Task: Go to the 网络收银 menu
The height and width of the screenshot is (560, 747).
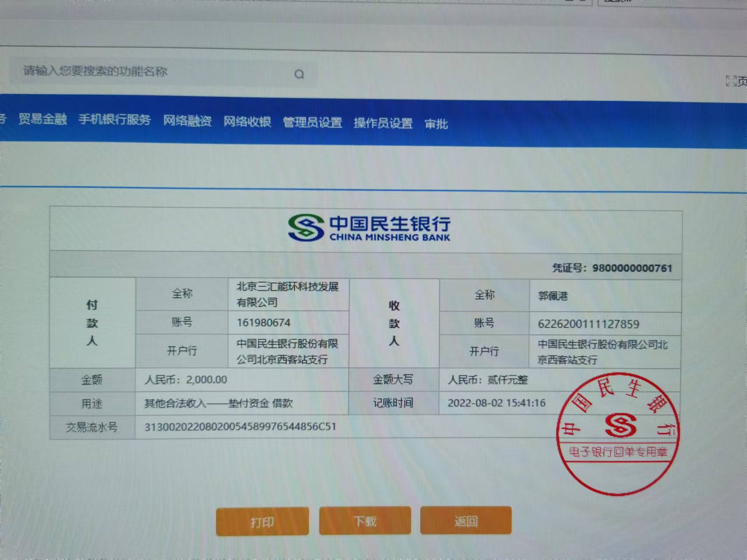Action: (247, 122)
